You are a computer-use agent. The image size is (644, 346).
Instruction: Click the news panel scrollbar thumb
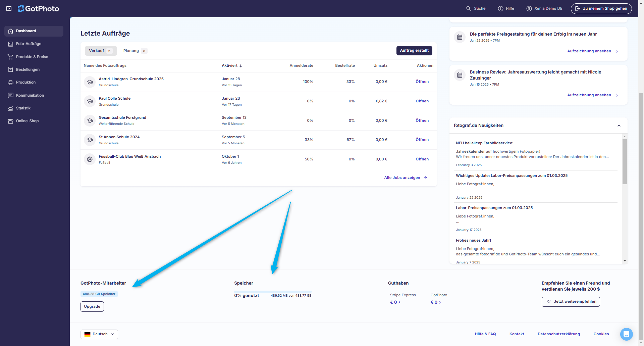point(625,162)
